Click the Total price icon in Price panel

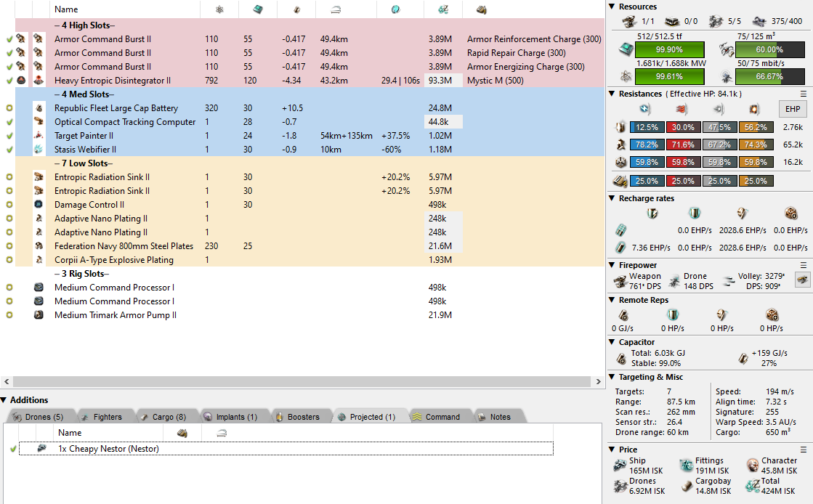pos(752,486)
